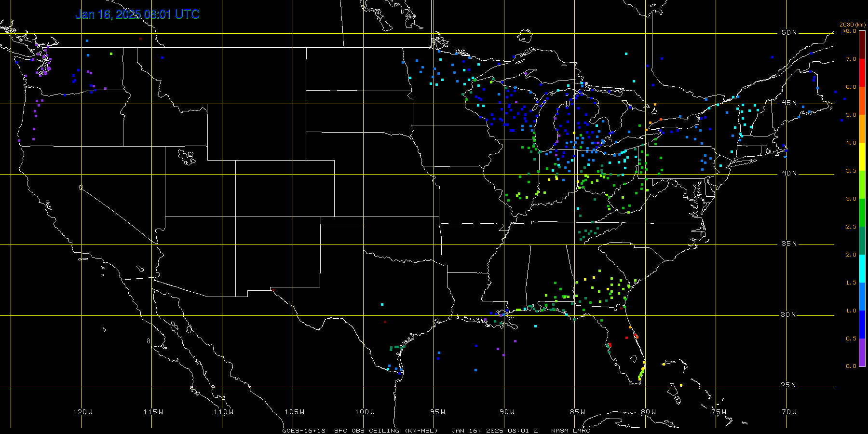Click the 4.0 colorbar label
The height and width of the screenshot is (434, 868).
(851, 143)
